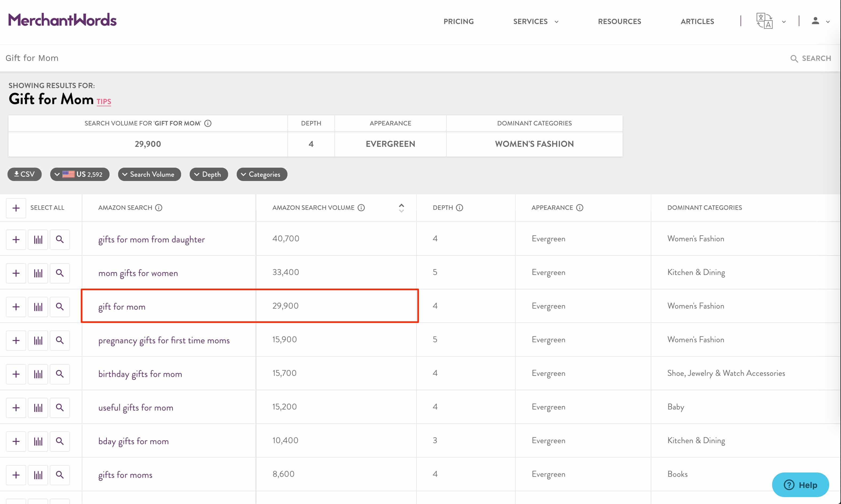Image resolution: width=841 pixels, height=504 pixels.
Task: Download results with CSV button
Action: pyautogui.click(x=25, y=174)
